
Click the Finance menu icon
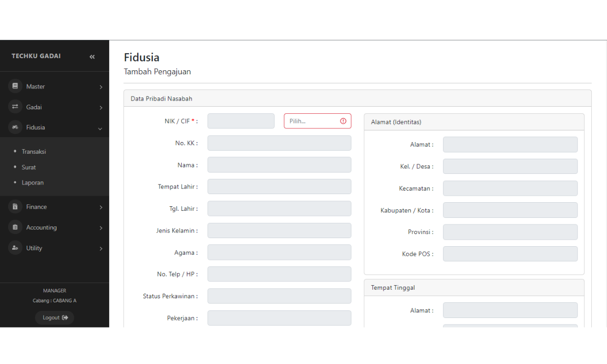coord(15,207)
